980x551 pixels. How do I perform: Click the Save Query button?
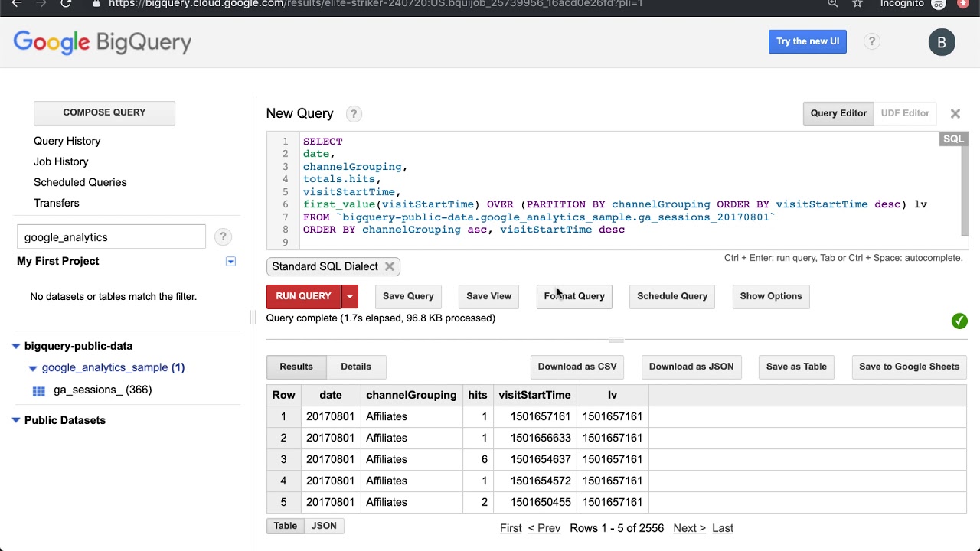pos(408,296)
